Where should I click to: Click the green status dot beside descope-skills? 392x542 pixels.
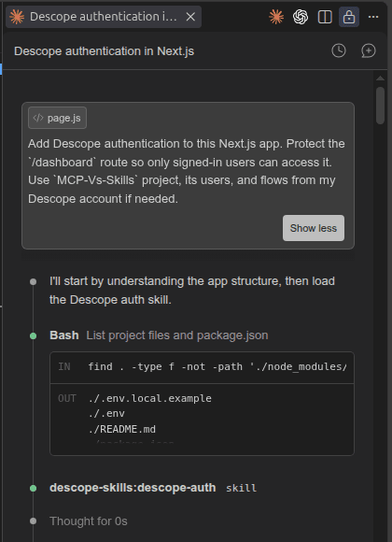click(34, 488)
